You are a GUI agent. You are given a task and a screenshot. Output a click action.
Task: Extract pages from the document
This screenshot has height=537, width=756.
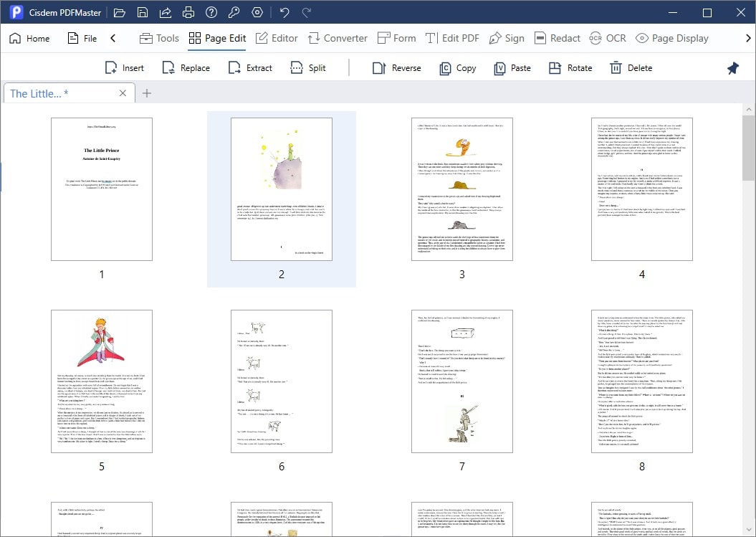pos(250,68)
